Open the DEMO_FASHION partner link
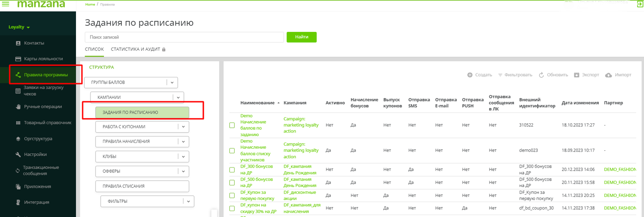Viewport: 644px width, 217px height. pyautogui.click(x=620, y=170)
